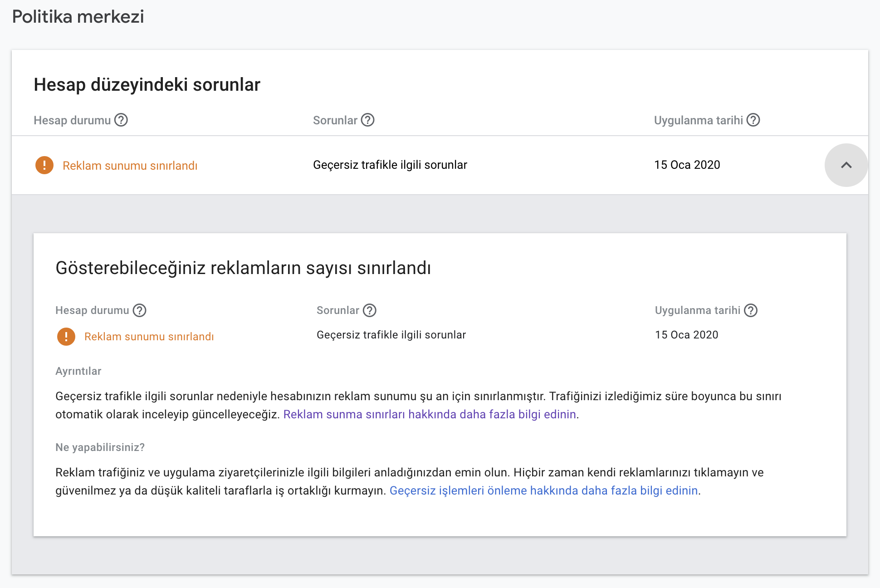Image resolution: width=880 pixels, height=588 pixels.
Task: Click orange warning icon in detail card
Action: [x=66, y=337]
